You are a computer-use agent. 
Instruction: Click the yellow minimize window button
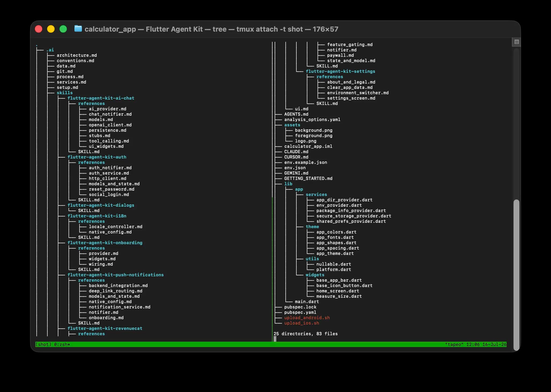(51, 29)
